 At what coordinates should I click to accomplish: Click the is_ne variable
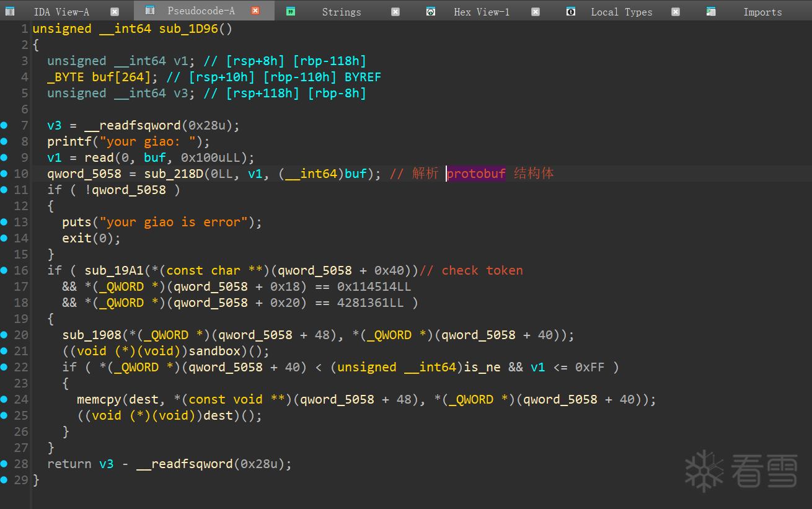point(482,367)
